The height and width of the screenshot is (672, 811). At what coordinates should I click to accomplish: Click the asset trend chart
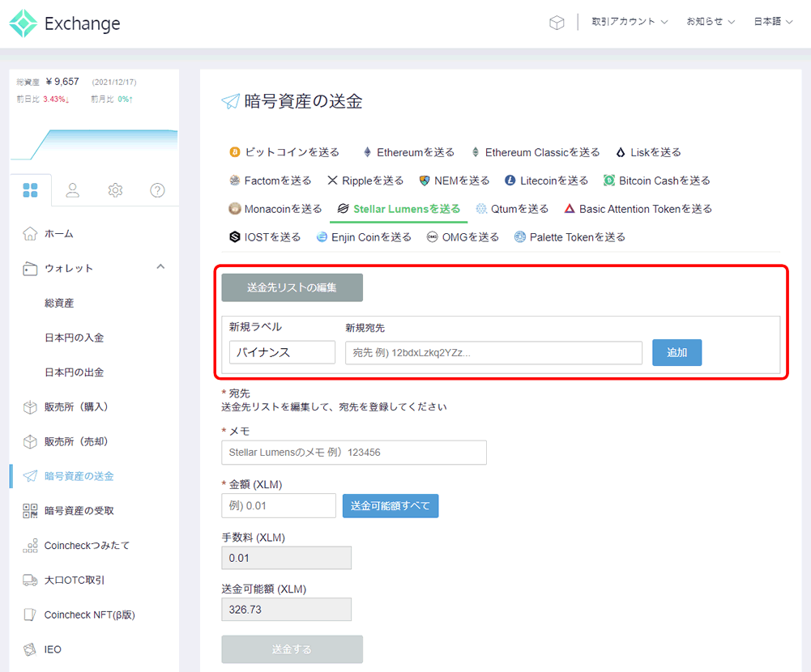point(94,144)
